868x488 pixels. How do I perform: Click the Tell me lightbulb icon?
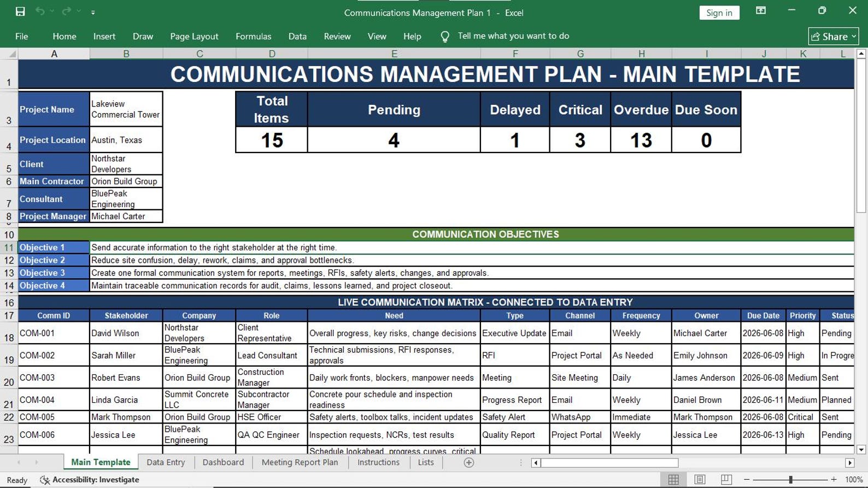[x=445, y=37]
